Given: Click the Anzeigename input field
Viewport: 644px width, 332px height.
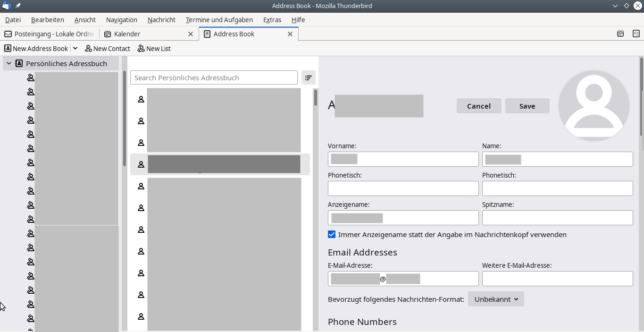Looking at the screenshot, I should point(403,218).
